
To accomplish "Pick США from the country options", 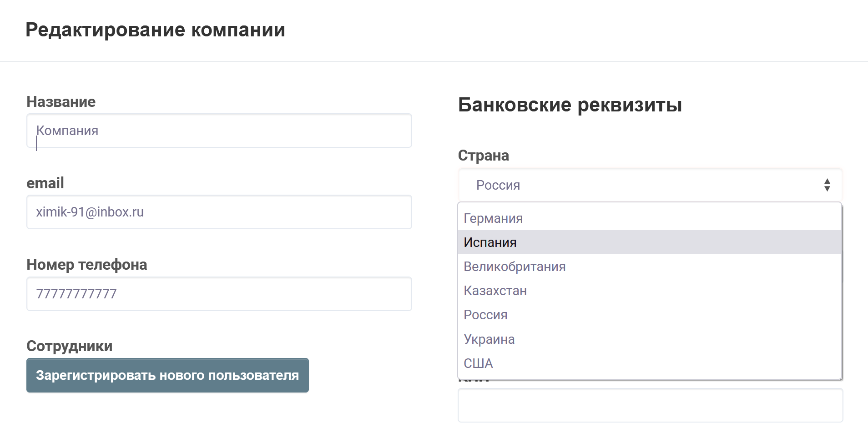I will [478, 363].
